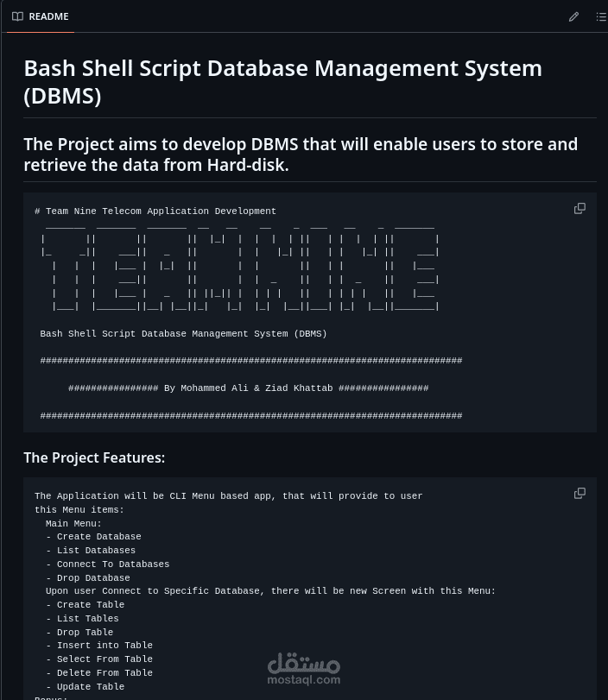Click the main DBMS title heading
608x700 pixels.
[282, 81]
